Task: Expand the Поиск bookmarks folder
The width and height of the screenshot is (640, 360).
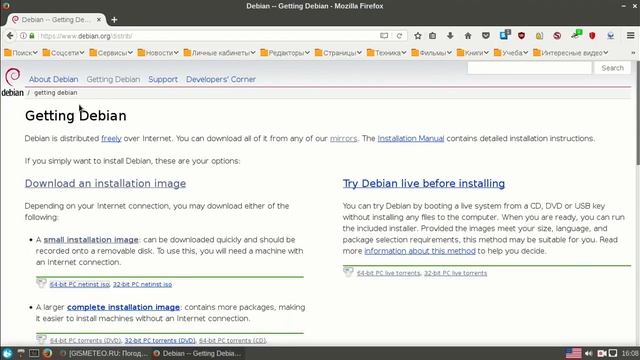Action: (21, 53)
